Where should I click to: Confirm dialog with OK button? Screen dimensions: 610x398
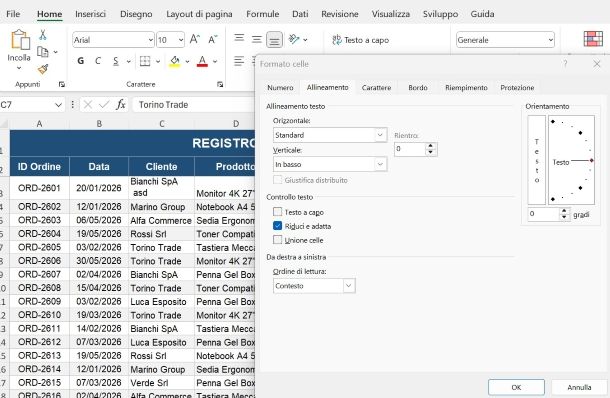516,387
